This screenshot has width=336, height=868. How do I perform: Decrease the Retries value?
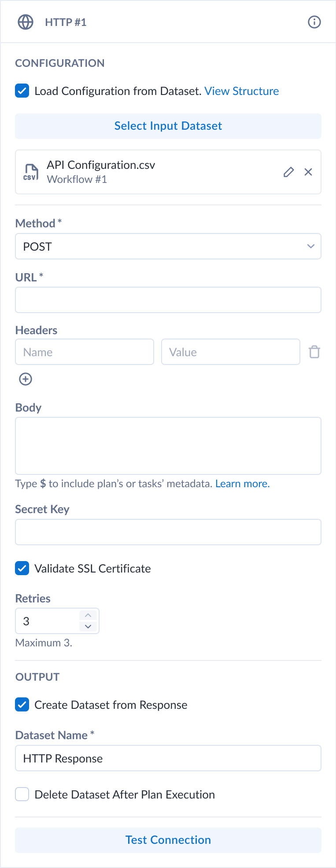coord(88,626)
